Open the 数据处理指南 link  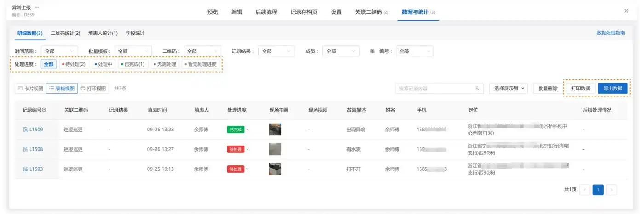pyautogui.click(x=611, y=33)
